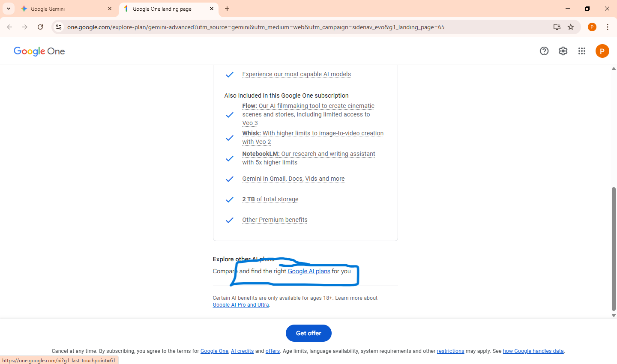Go forward in browser history

click(25, 27)
